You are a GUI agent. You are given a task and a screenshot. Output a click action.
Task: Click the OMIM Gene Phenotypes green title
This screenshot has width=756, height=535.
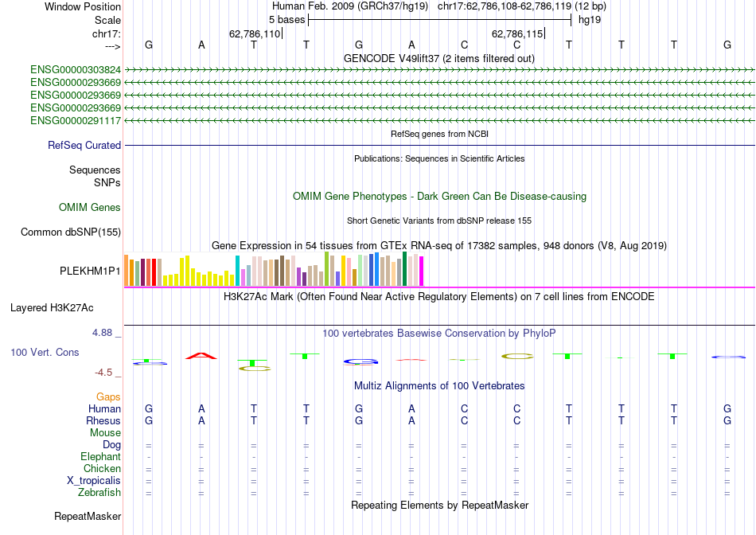[440, 197]
